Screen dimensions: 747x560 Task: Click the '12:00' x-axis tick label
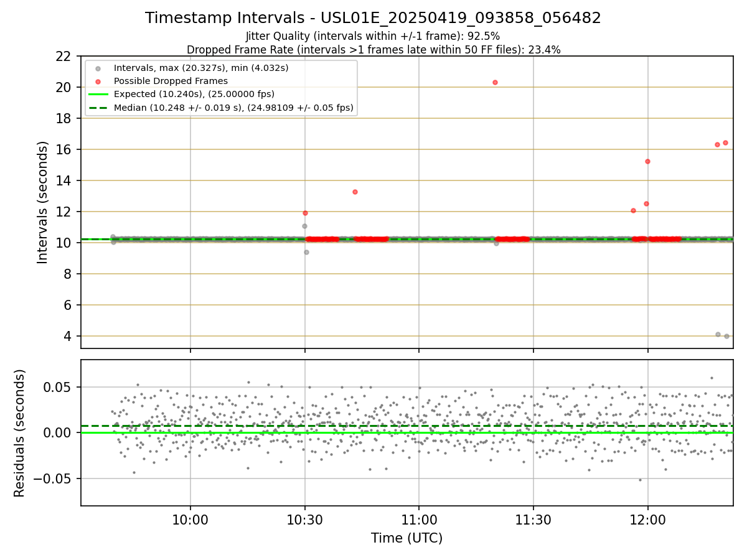point(648,520)
